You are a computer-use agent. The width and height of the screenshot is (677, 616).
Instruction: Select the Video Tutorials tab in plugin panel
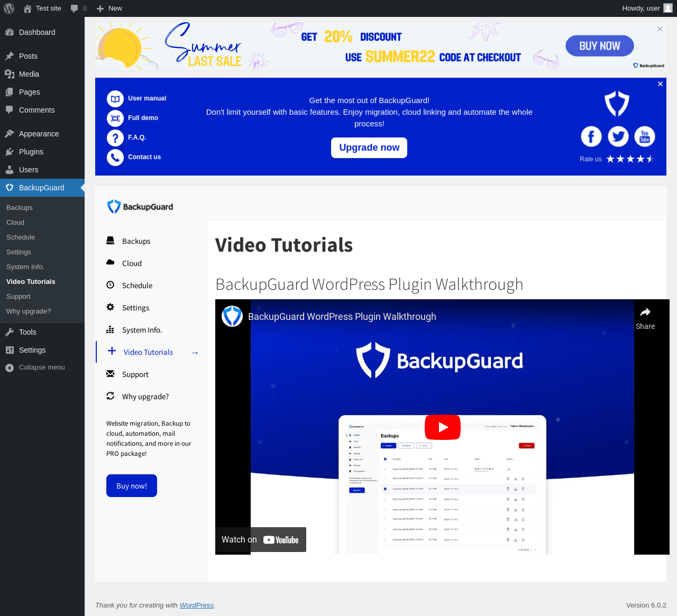151,352
